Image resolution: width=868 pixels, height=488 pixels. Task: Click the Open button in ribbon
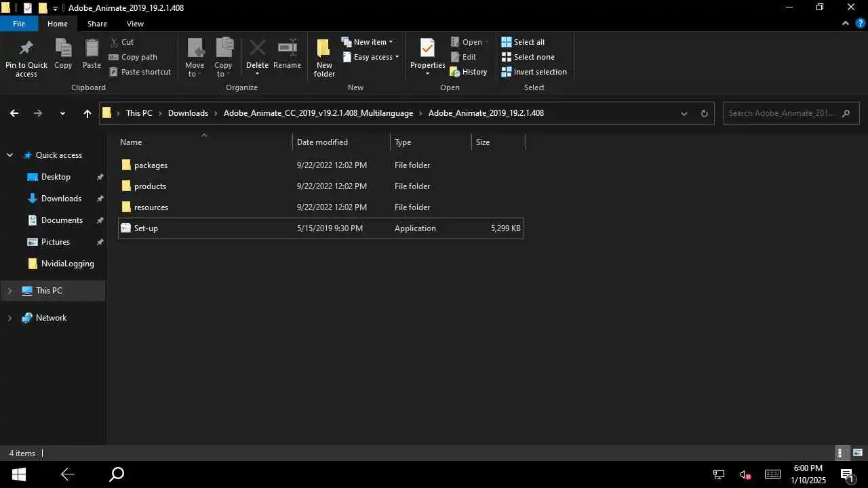click(469, 42)
